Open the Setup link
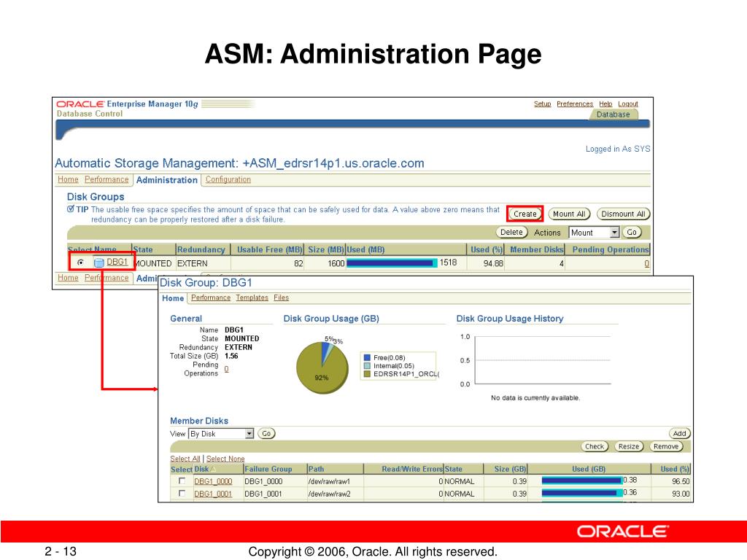 pyautogui.click(x=542, y=104)
